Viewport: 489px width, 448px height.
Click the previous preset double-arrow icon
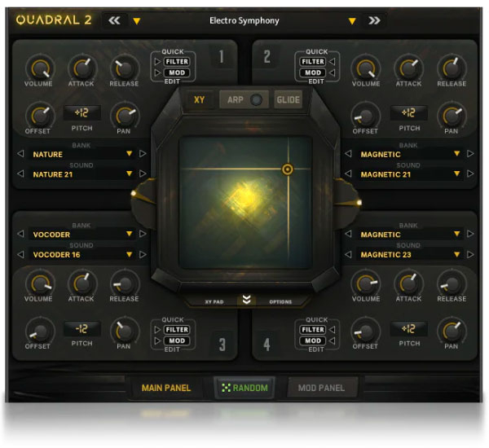pyautogui.click(x=114, y=20)
